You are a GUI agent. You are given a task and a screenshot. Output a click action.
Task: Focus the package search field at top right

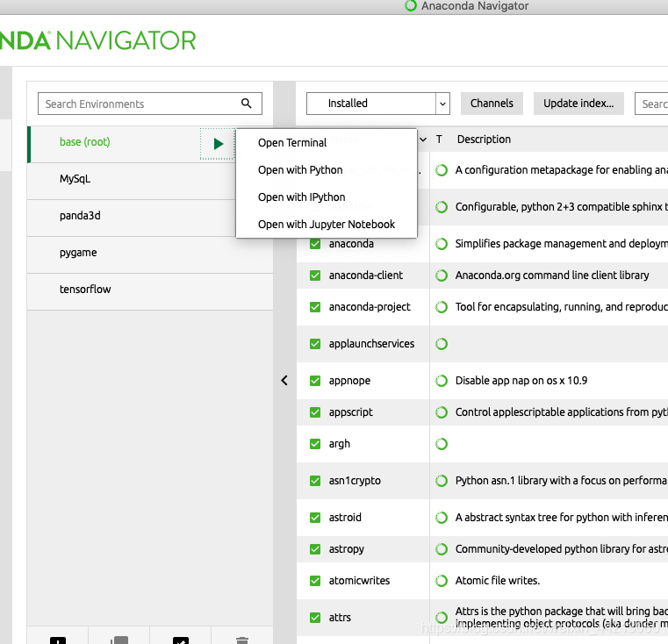652,104
